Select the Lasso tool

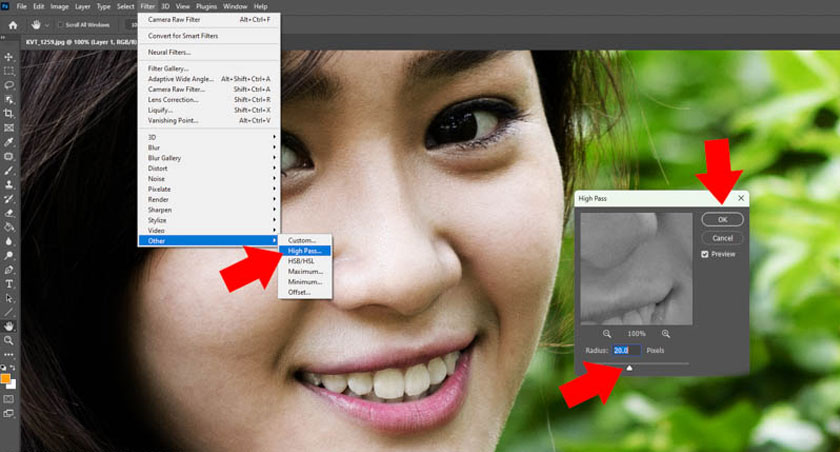pyautogui.click(x=9, y=85)
